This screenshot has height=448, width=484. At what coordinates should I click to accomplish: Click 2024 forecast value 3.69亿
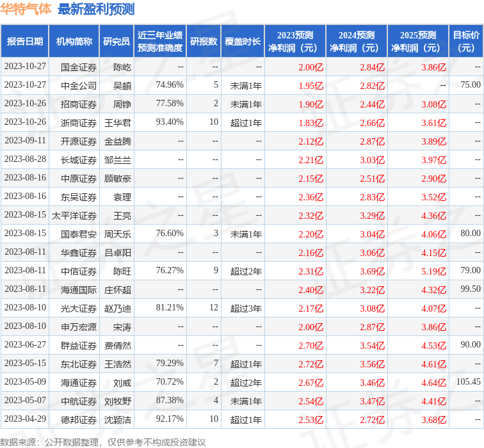point(372,271)
